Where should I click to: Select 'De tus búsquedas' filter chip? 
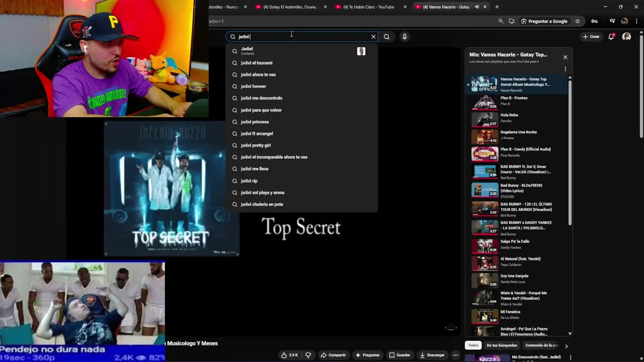click(502, 345)
